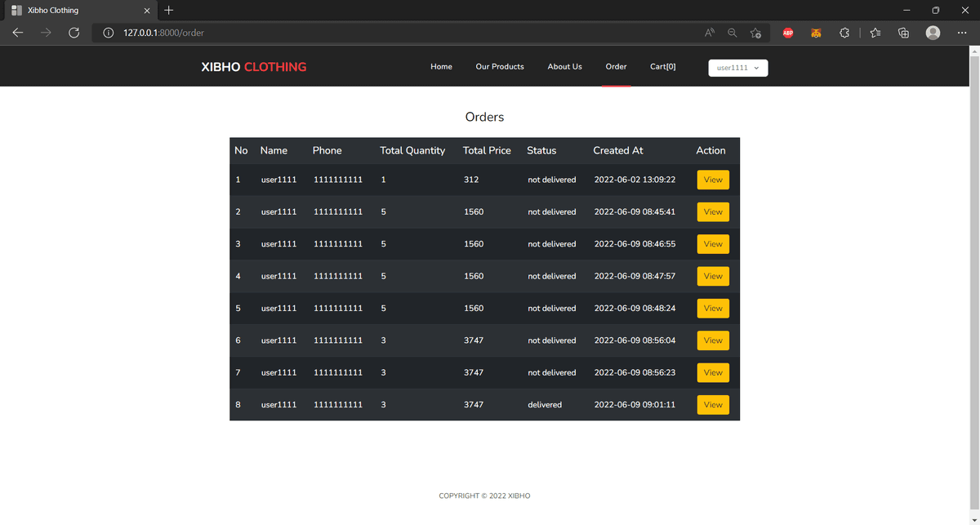The width and height of the screenshot is (980, 525).
Task: View the delivered order number 8
Action: click(x=713, y=405)
